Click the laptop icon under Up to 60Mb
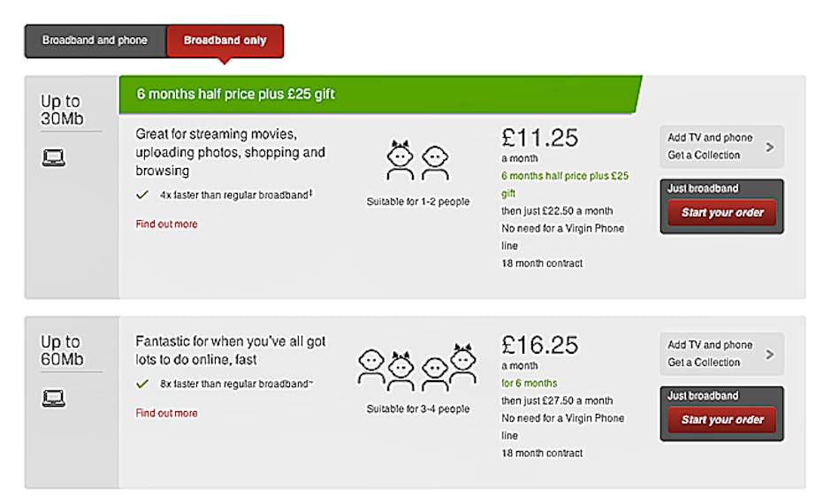Viewport: 831px width, 504px height. click(54, 398)
